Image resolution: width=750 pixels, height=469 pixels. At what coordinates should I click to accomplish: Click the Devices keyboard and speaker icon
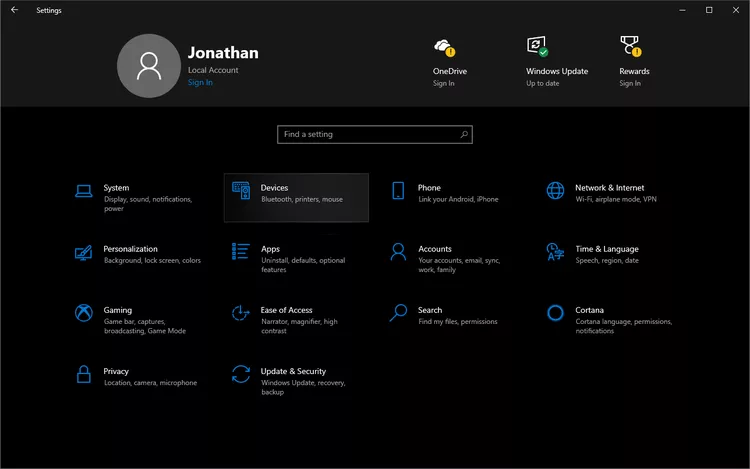click(241, 190)
